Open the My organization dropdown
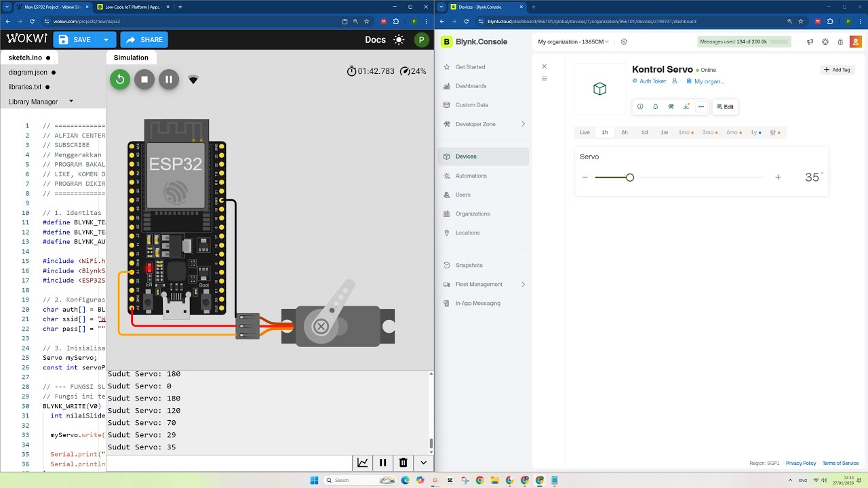868x488 pixels. click(574, 41)
